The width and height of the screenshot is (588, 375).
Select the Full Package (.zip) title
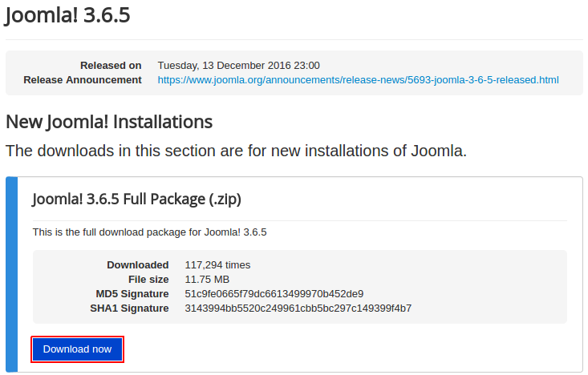point(136,199)
